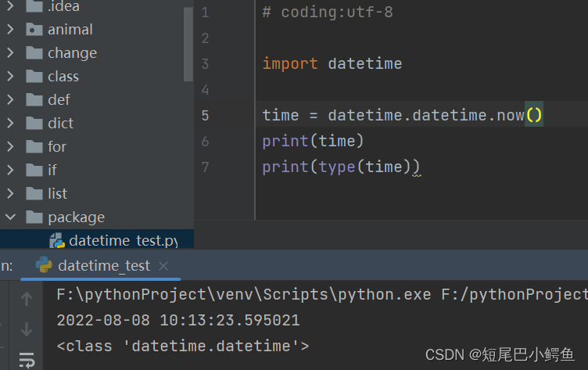The width and height of the screenshot is (588, 370).
Task: Click the animal folder icon
Action: click(x=34, y=30)
